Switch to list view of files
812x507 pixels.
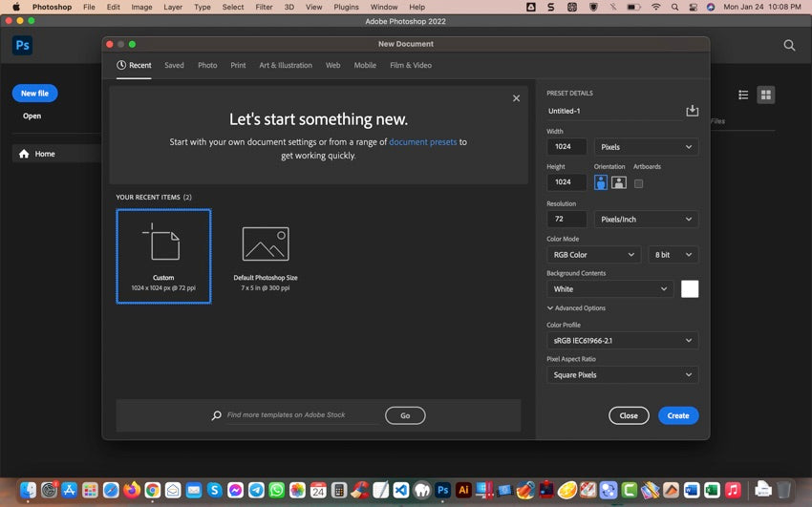tap(743, 95)
